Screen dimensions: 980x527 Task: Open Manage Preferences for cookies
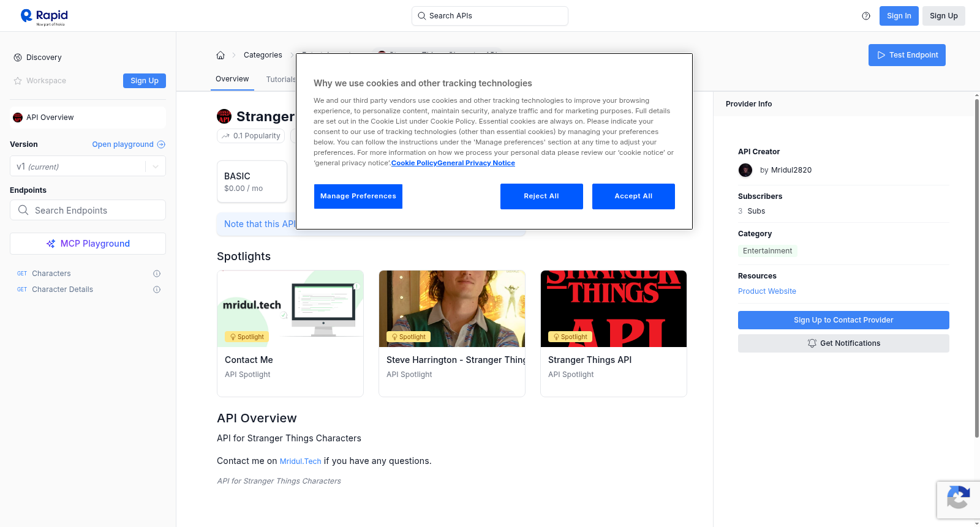(x=358, y=196)
